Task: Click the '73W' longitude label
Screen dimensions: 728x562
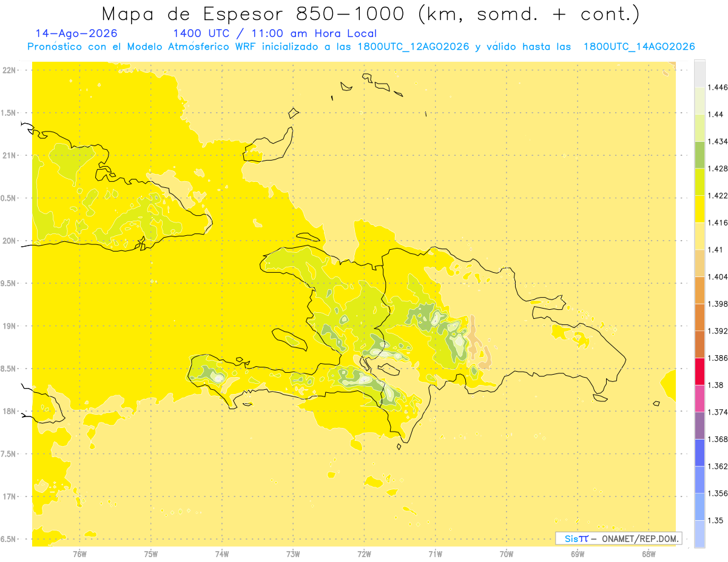Action: click(x=293, y=554)
